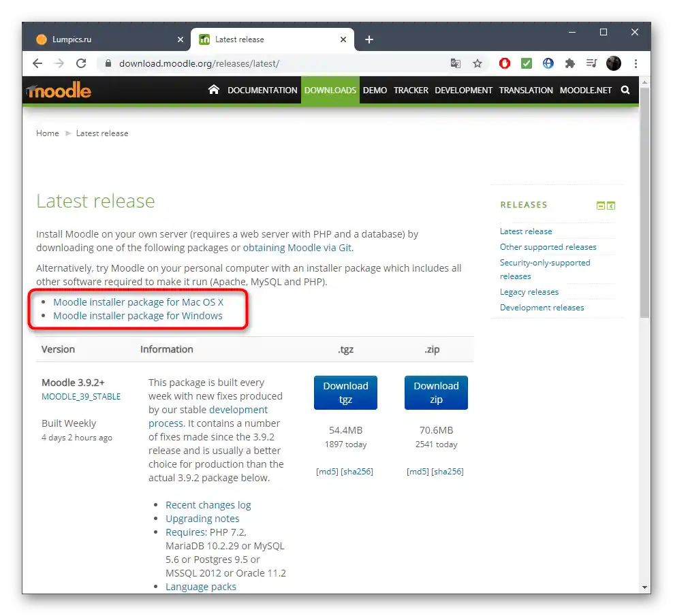Click the scrollbar down arrow
Screen dimensions: 673x616
click(644, 587)
